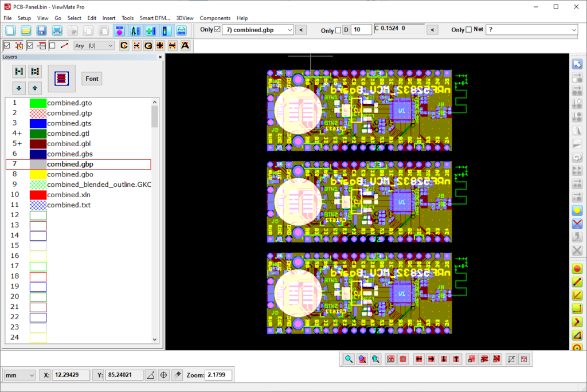Click the green color swatch of combined.gto
Viewport: 587px width, 392px height.
(x=38, y=103)
